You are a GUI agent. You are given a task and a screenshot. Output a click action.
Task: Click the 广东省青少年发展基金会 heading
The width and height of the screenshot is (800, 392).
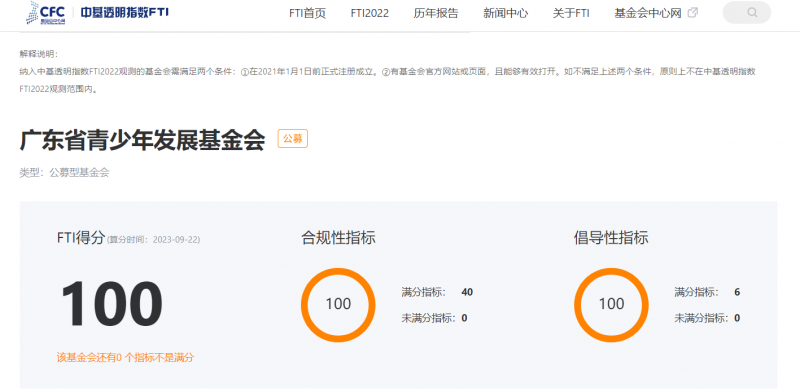[142, 140]
